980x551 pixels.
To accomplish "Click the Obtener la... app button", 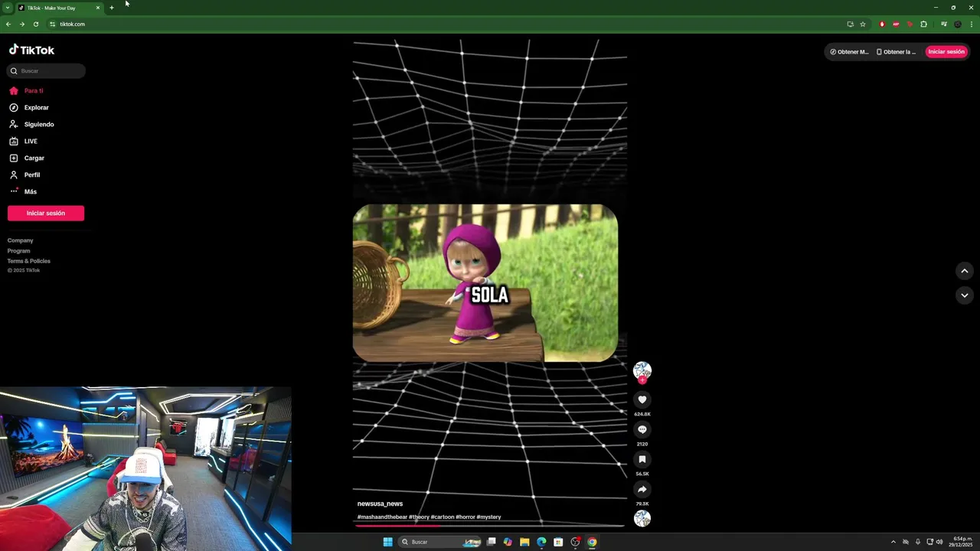I will [896, 52].
